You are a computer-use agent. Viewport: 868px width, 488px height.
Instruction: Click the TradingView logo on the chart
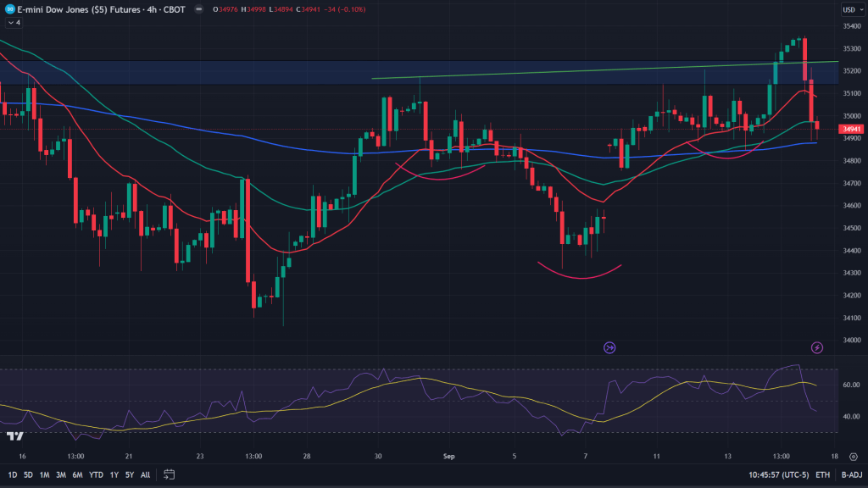coord(14,436)
